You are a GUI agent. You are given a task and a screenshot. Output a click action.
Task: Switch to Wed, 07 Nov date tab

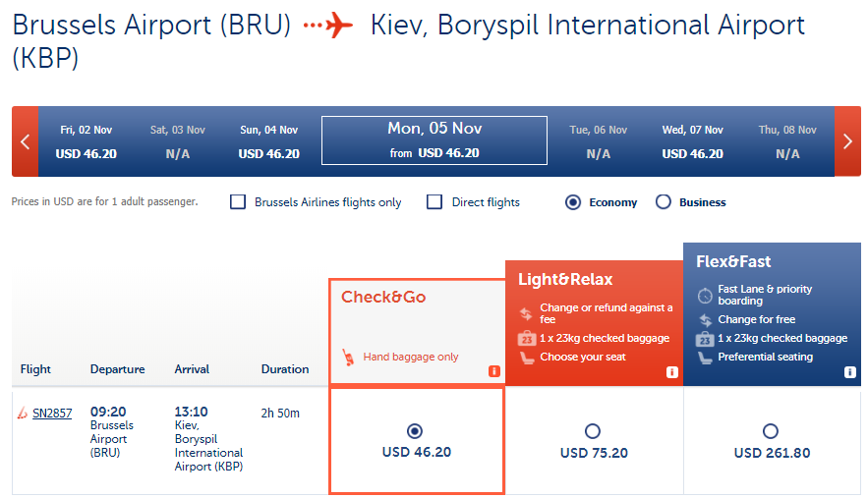point(692,141)
